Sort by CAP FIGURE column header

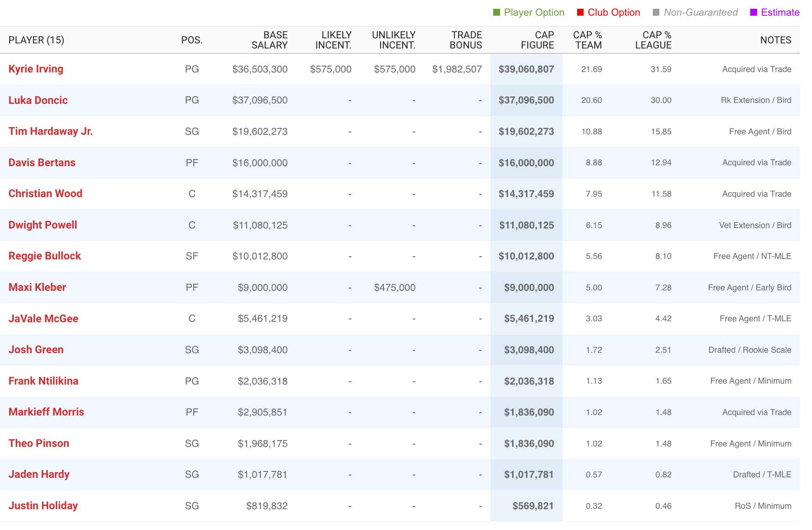tap(537, 40)
